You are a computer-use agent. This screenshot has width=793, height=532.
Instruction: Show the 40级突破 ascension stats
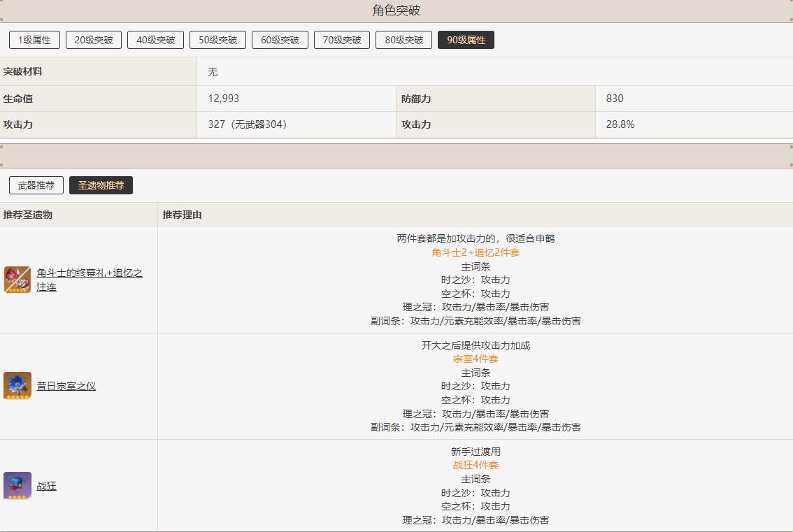pyautogui.click(x=155, y=40)
